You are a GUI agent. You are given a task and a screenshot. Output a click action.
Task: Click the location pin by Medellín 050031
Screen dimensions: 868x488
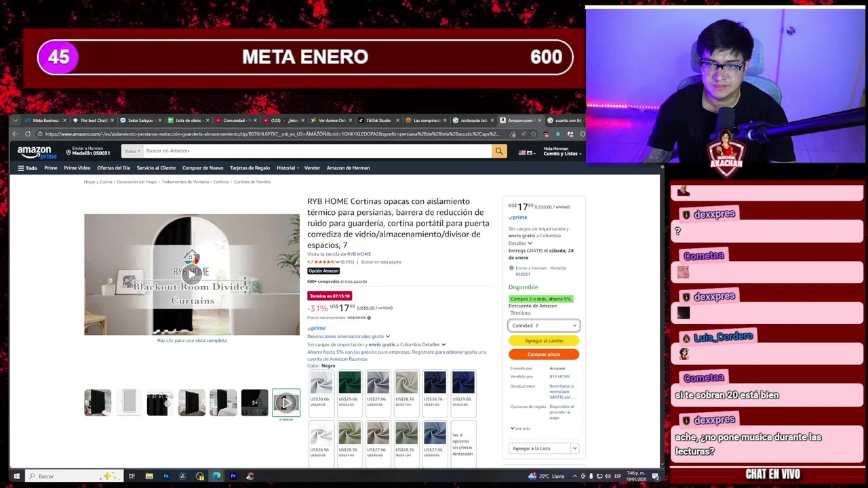point(69,152)
